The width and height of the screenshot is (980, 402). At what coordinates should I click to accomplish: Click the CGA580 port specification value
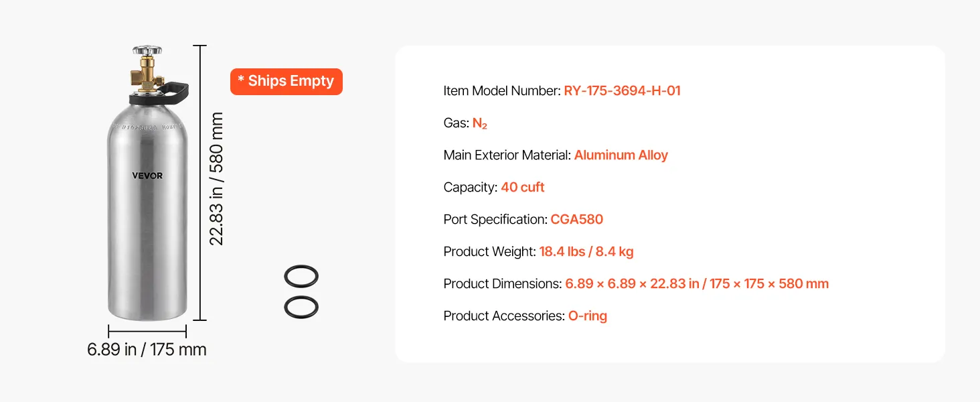coord(577,219)
